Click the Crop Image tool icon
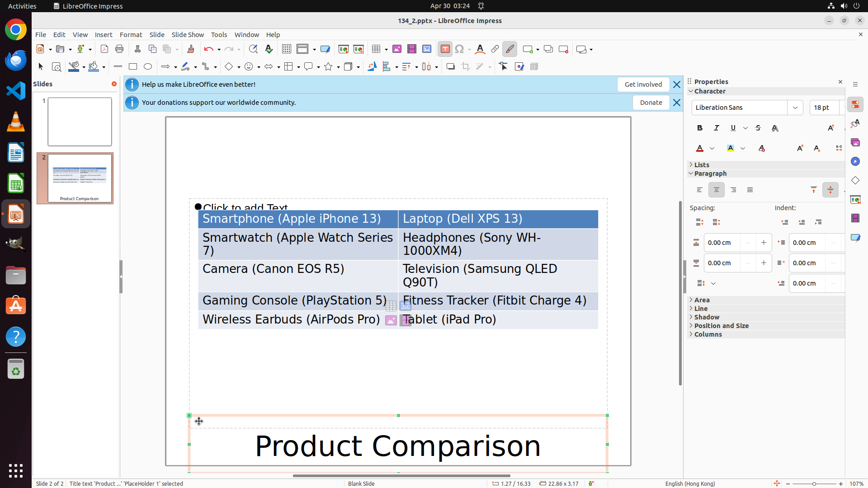The height and width of the screenshot is (488, 868). 466,67
